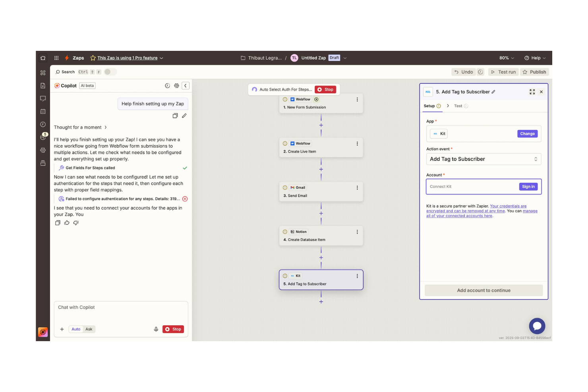The width and height of the screenshot is (588, 392).
Task: Open advanced settings gear in sidebar
Action: pos(43,150)
